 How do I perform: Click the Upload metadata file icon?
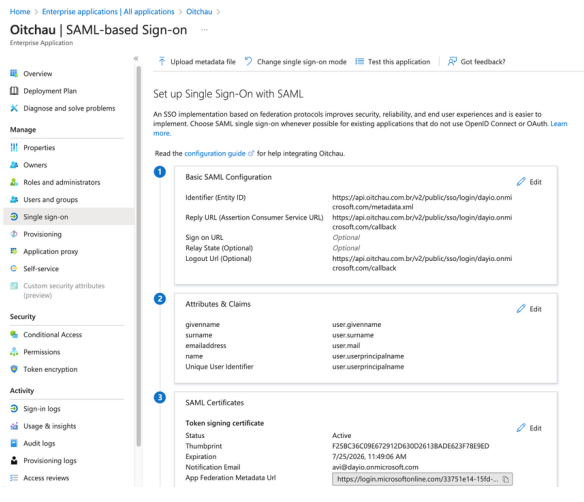click(x=162, y=61)
